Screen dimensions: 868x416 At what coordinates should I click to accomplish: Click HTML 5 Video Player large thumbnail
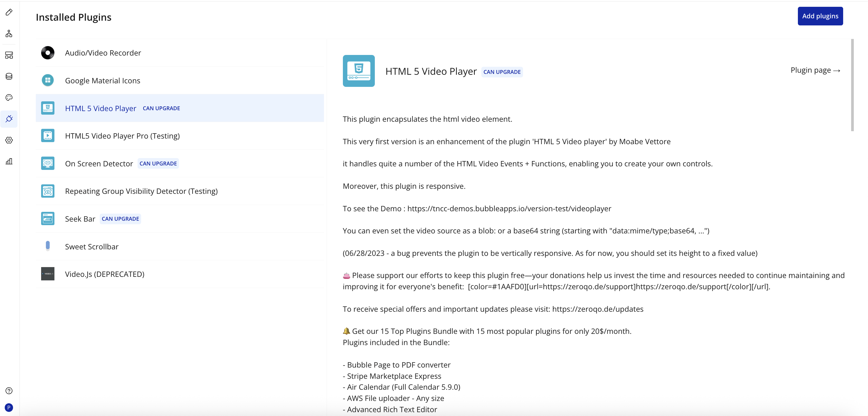coord(359,71)
